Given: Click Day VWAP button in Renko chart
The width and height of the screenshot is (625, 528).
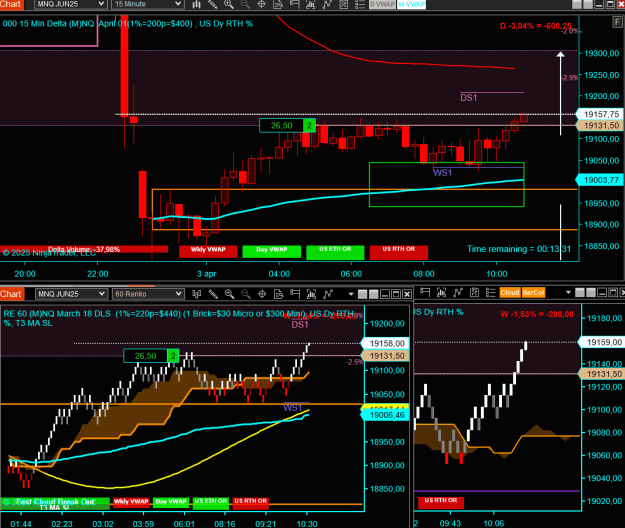Looking at the screenshot, I should 171,502.
